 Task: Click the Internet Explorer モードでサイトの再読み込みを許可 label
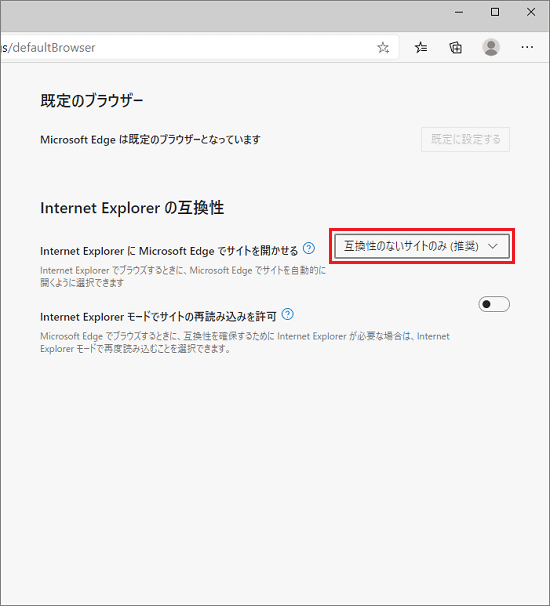click(158, 317)
